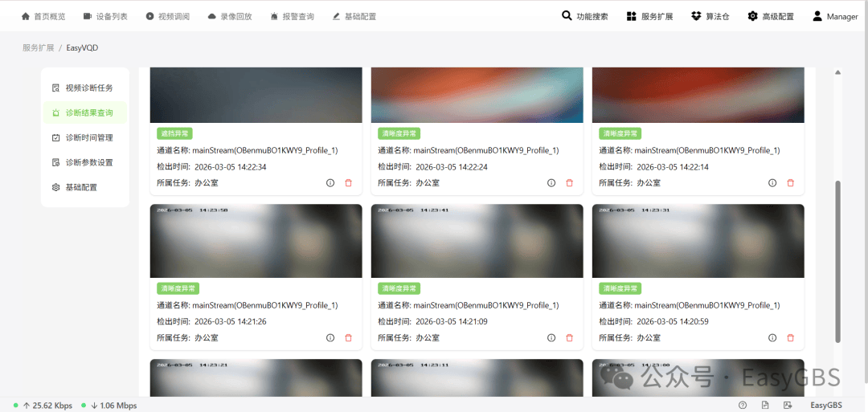
Task: Click the results list vertical scrollbar thumb
Action: 837,262
